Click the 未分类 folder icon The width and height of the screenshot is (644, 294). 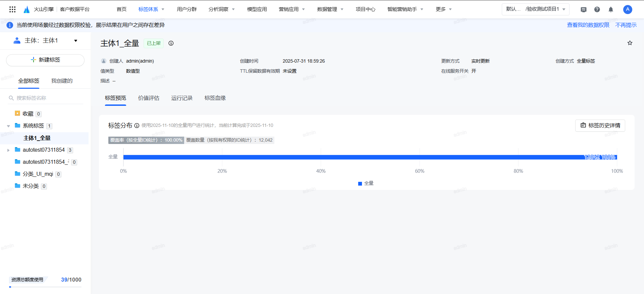coord(17,186)
